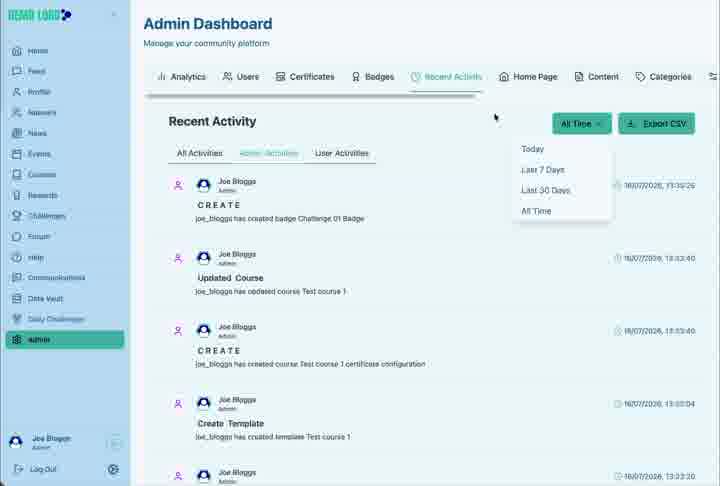Click the Log Out arrow icon
The height and width of the screenshot is (486, 720).
[x=18, y=469]
